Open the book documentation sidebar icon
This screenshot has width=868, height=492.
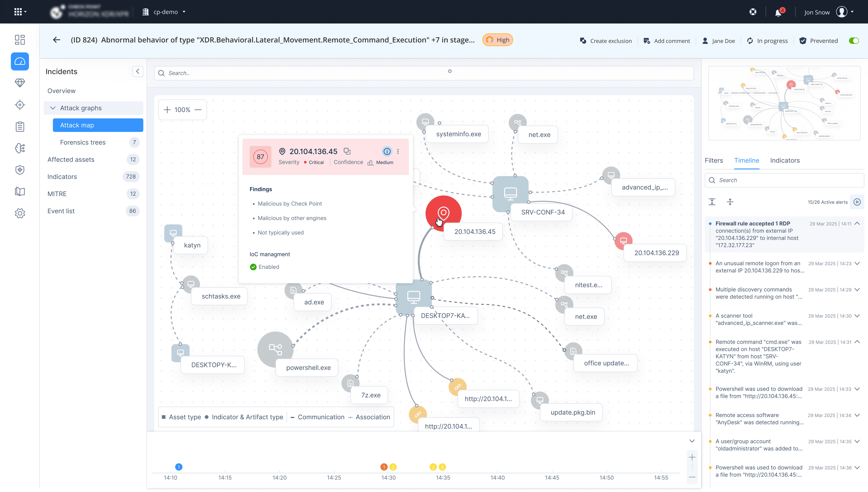click(x=20, y=192)
